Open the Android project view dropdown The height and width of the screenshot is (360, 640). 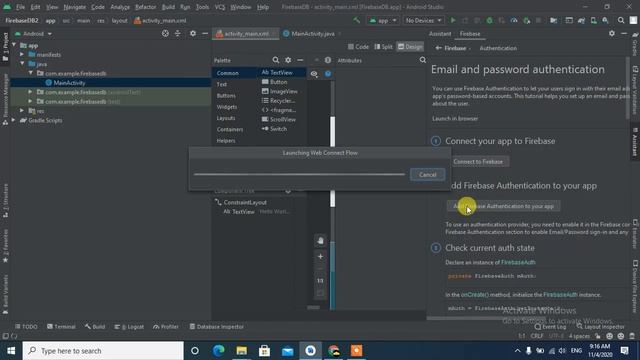pos(33,33)
